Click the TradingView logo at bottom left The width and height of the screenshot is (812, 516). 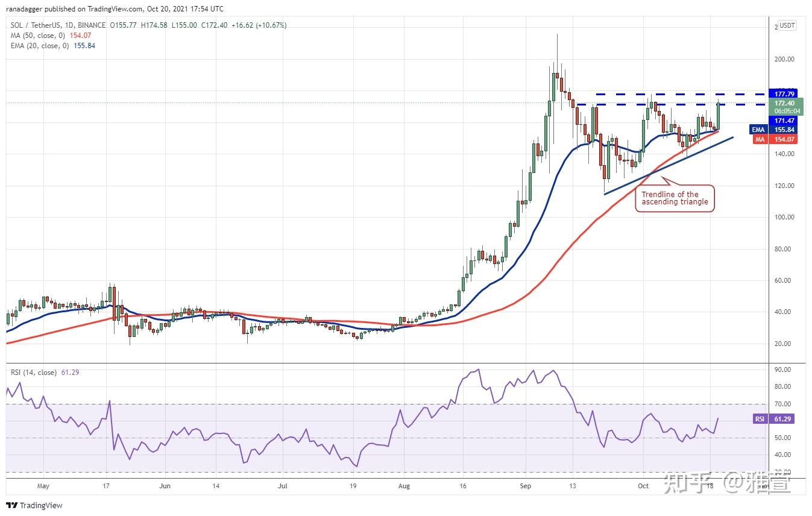[34, 505]
